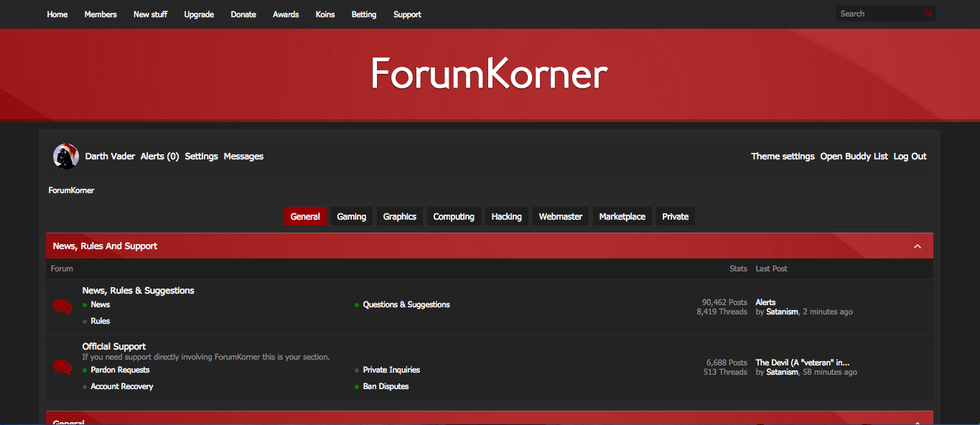
Task: Collapse the News, Rules And Support category
Action: click(918, 246)
